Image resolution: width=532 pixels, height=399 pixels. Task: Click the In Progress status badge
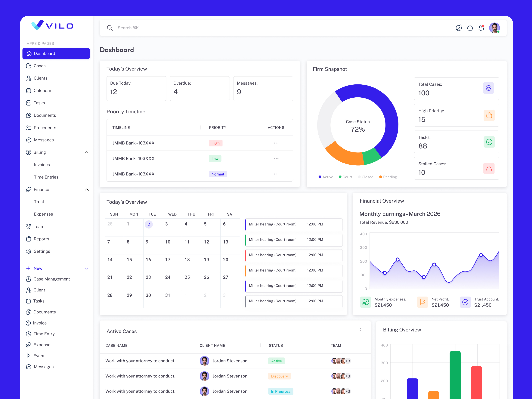click(281, 391)
